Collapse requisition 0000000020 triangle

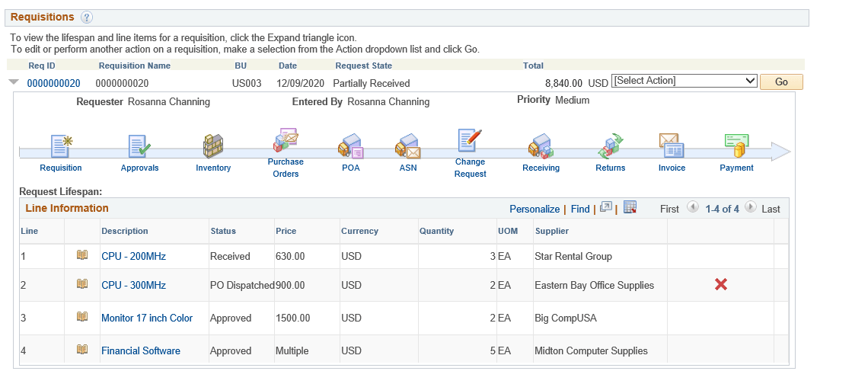[x=14, y=82]
